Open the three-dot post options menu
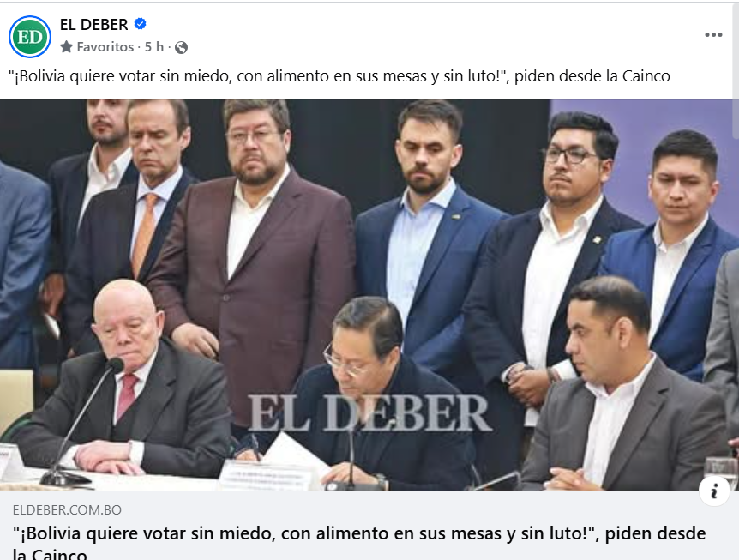739x560 pixels. click(x=713, y=35)
